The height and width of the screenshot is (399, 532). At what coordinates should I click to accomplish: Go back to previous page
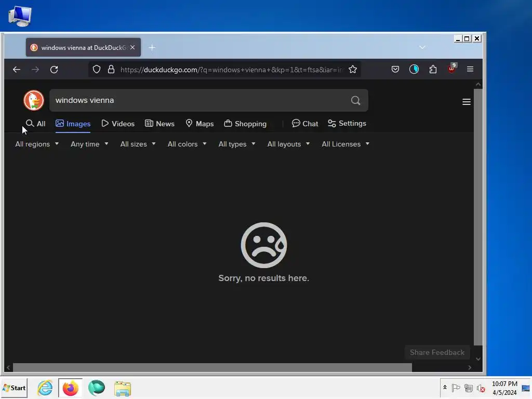point(16,70)
